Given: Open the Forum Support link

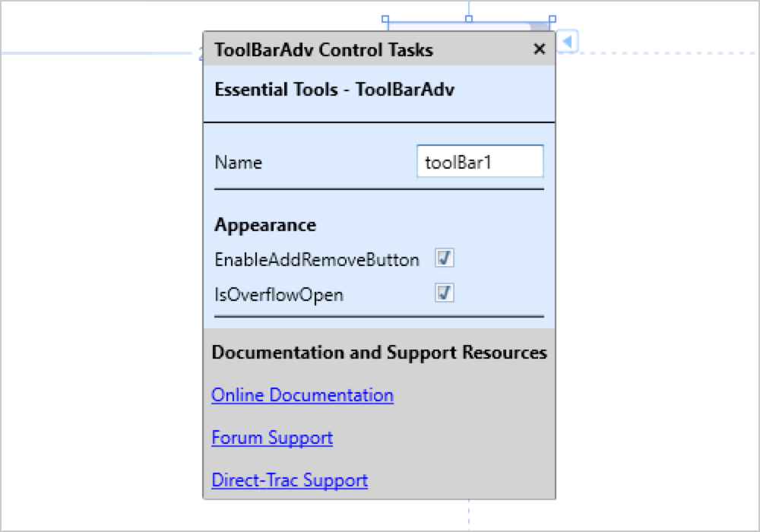Looking at the screenshot, I should (272, 438).
